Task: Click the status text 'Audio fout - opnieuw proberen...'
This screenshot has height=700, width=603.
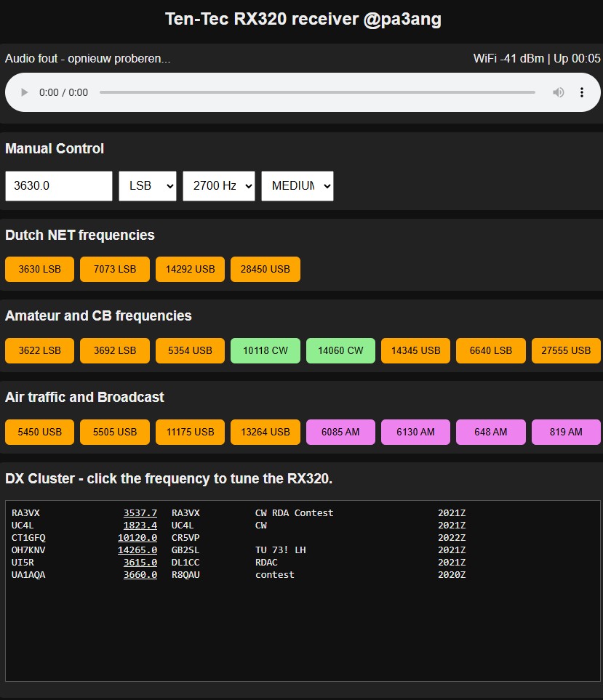Action: (87, 58)
